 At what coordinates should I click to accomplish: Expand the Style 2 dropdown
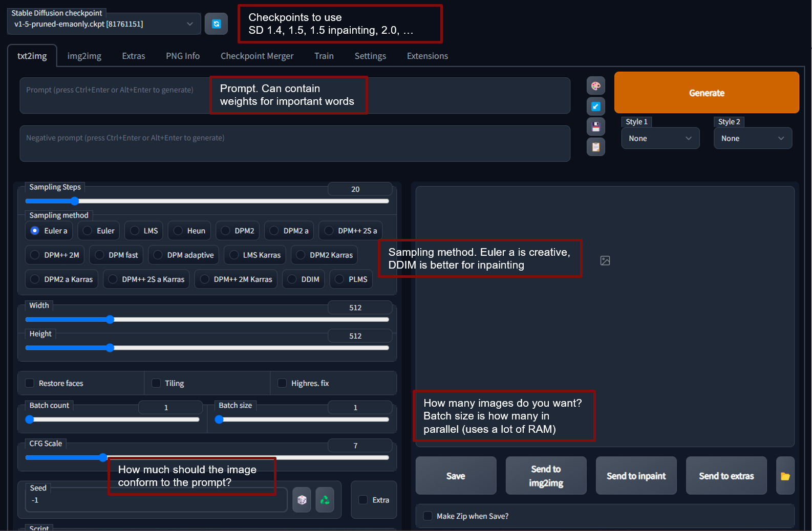[x=752, y=139]
